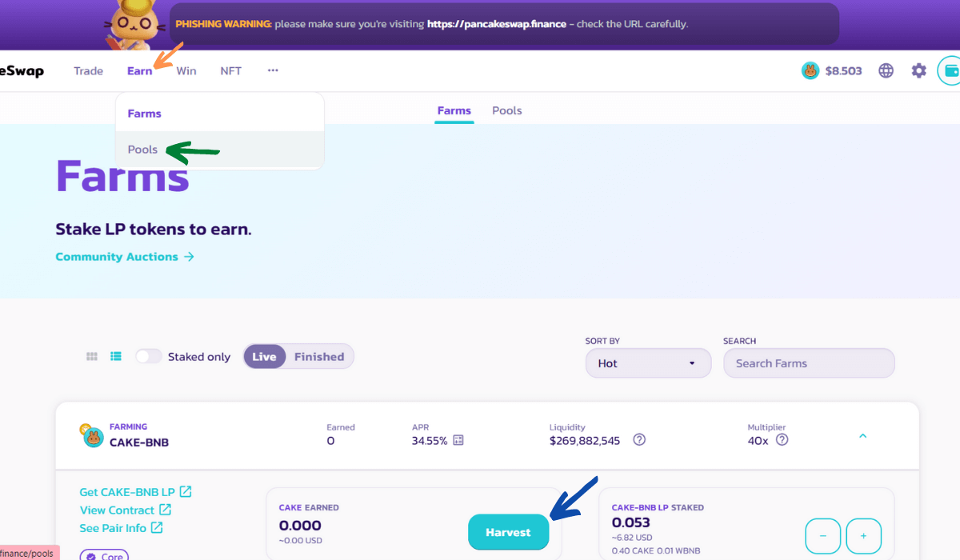Open the Sort By Hot dropdown
Viewport: 960px width, 560px height.
pyautogui.click(x=648, y=363)
